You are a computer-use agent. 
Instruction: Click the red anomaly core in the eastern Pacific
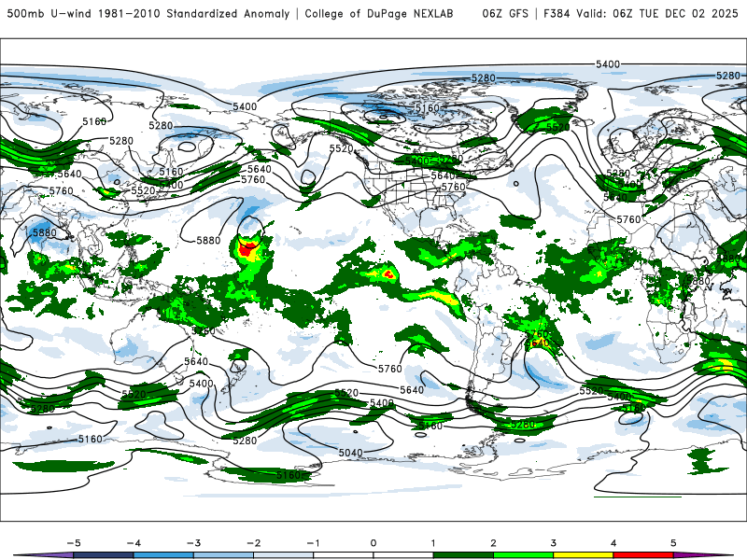[389, 273]
